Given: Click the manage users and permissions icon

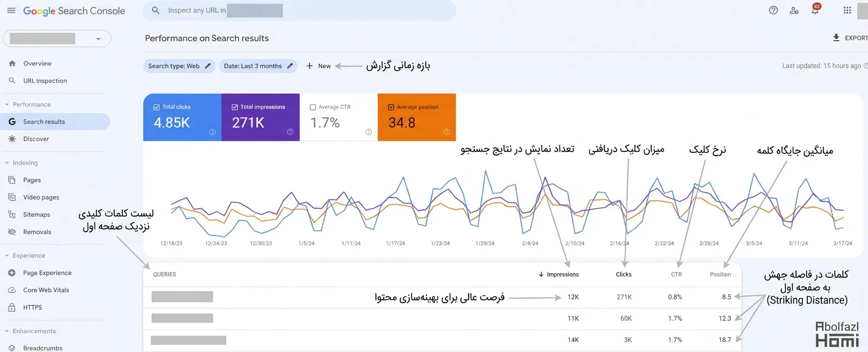Looking at the screenshot, I should [794, 10].
